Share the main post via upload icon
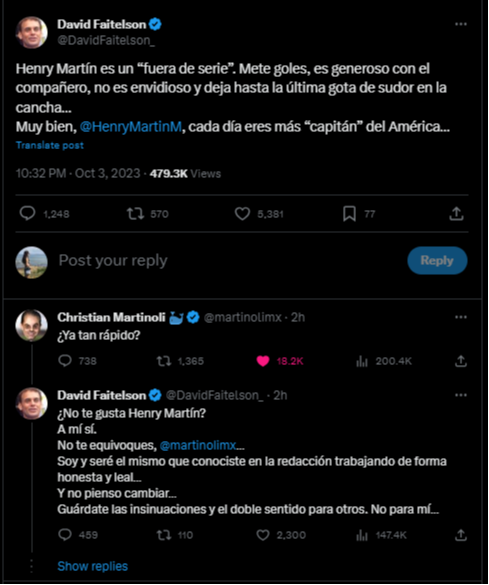Viewport: 489px width, 585px height. [x=456, y=214]
